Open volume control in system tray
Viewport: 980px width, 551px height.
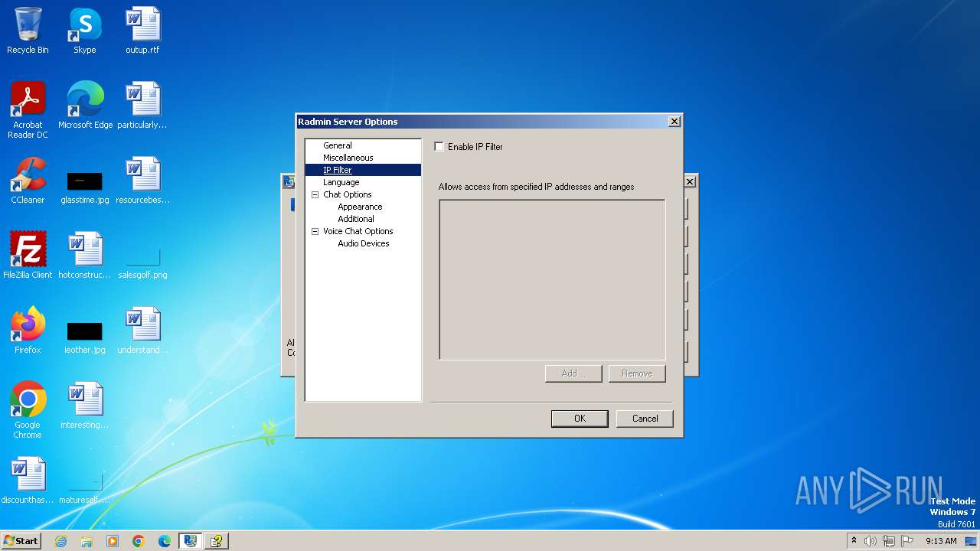pos(871,541)
